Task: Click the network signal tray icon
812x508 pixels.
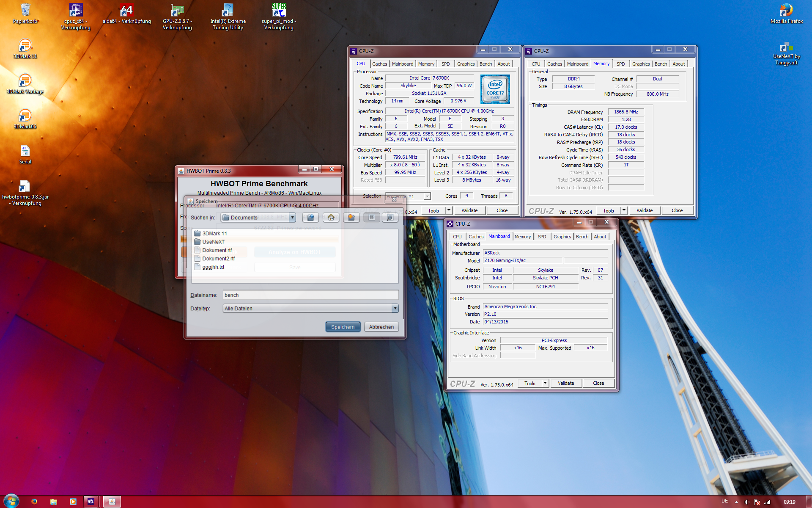Action: [x=767, y=502]
